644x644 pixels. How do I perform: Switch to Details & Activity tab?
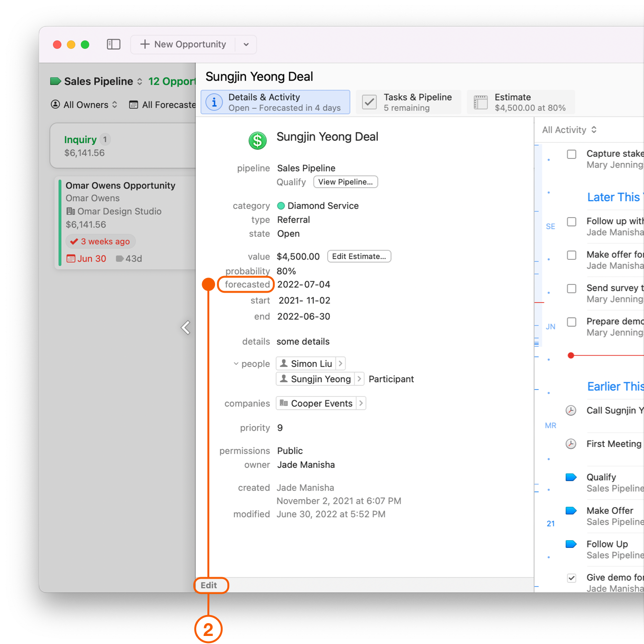pyautogui.click(x=276, y=102)
